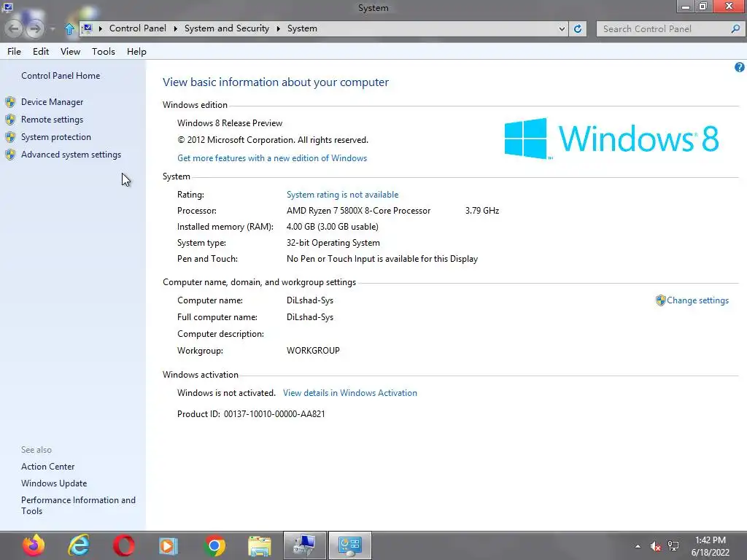Open Advanced system settings

click(x=71, y=155)
